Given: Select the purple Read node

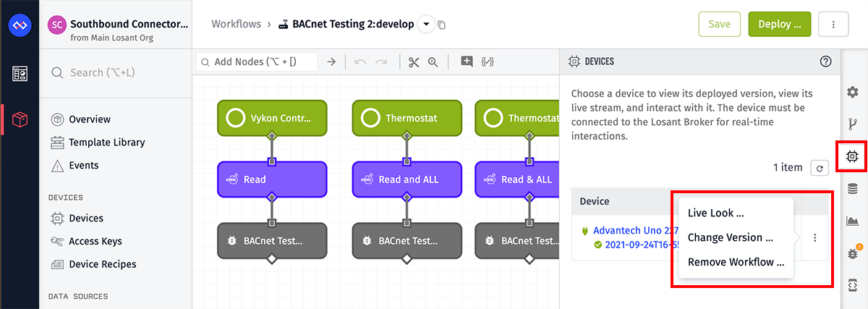Looking at the screenshot, I should pyautogui.click(x=272, y=179).
